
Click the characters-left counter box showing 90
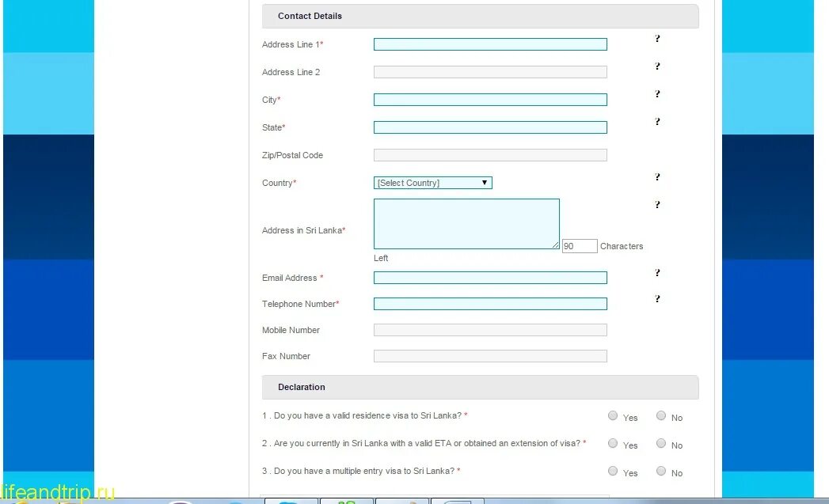click(x=579, y=245)
